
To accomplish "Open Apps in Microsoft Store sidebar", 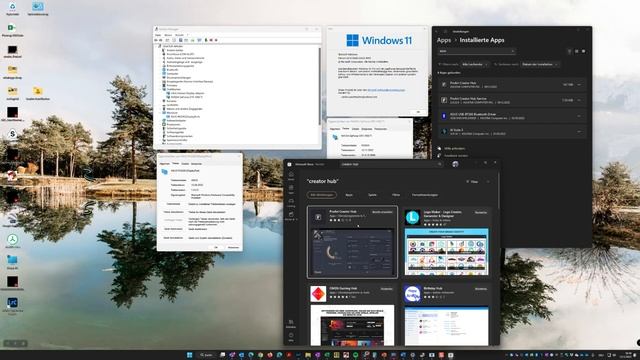I will click(x=291, y=189).
